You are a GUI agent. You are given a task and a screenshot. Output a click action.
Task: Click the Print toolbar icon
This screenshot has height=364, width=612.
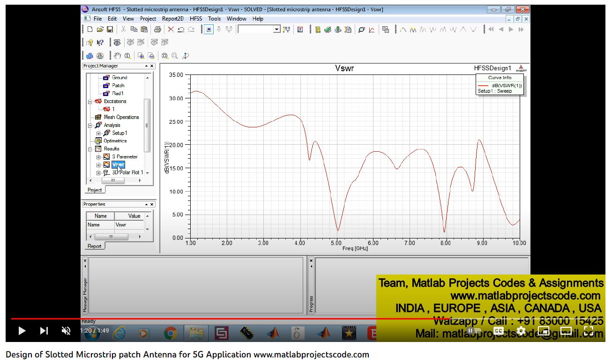pos(157,30)
